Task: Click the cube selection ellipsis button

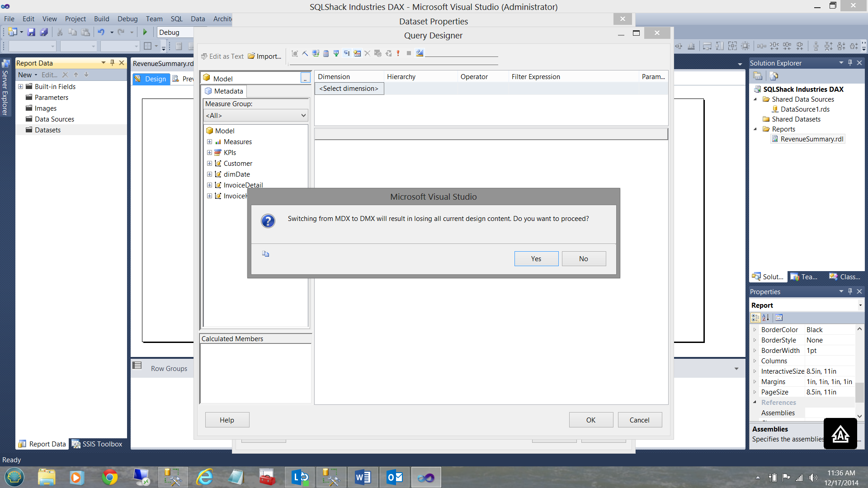Action: pos(305,78)
